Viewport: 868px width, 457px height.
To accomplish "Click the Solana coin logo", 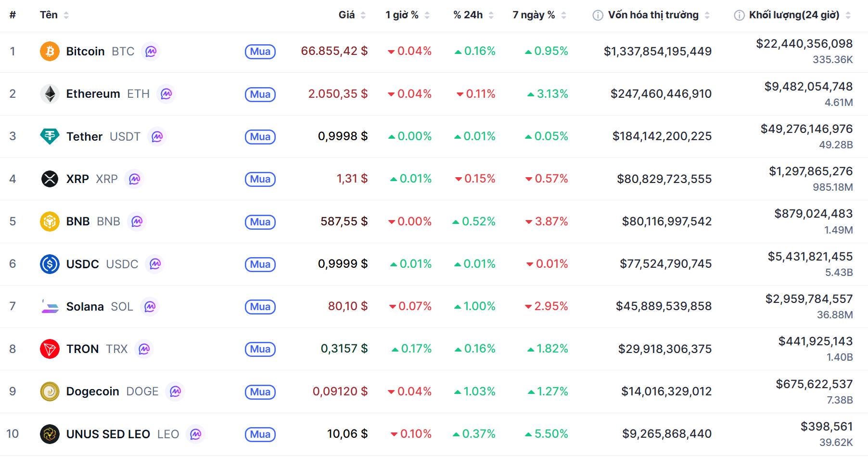I will (x=50, y=306).
